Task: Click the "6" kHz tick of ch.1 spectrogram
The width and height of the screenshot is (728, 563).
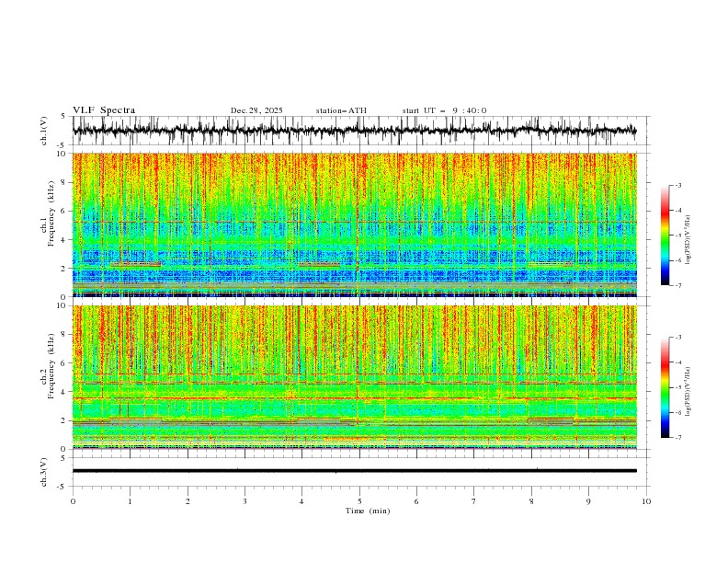Action: point(64,211)
